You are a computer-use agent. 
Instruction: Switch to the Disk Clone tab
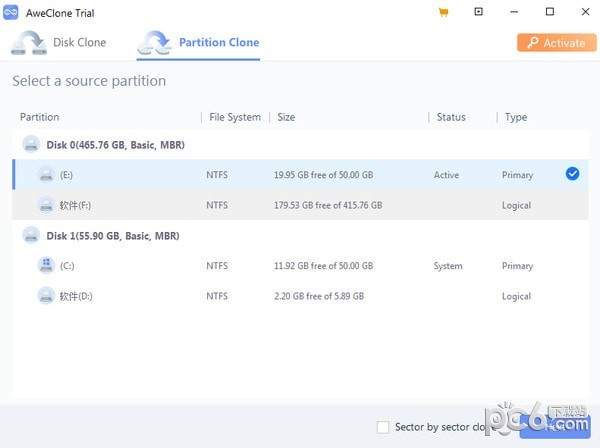[60, 43]
